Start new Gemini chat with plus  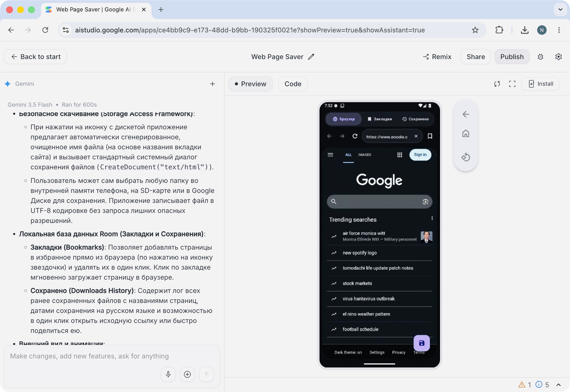(213, 84)
